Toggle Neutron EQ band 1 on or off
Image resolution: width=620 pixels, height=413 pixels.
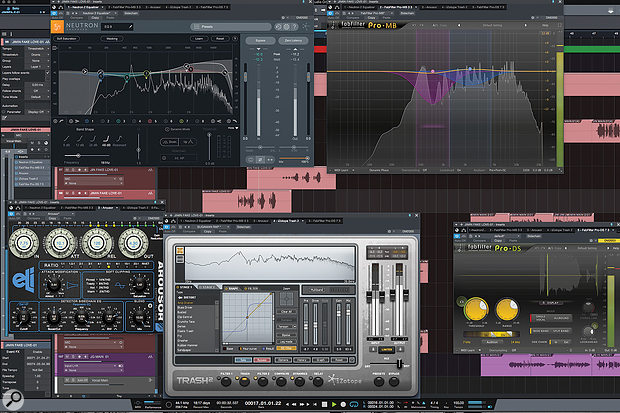tap(87, 121)
